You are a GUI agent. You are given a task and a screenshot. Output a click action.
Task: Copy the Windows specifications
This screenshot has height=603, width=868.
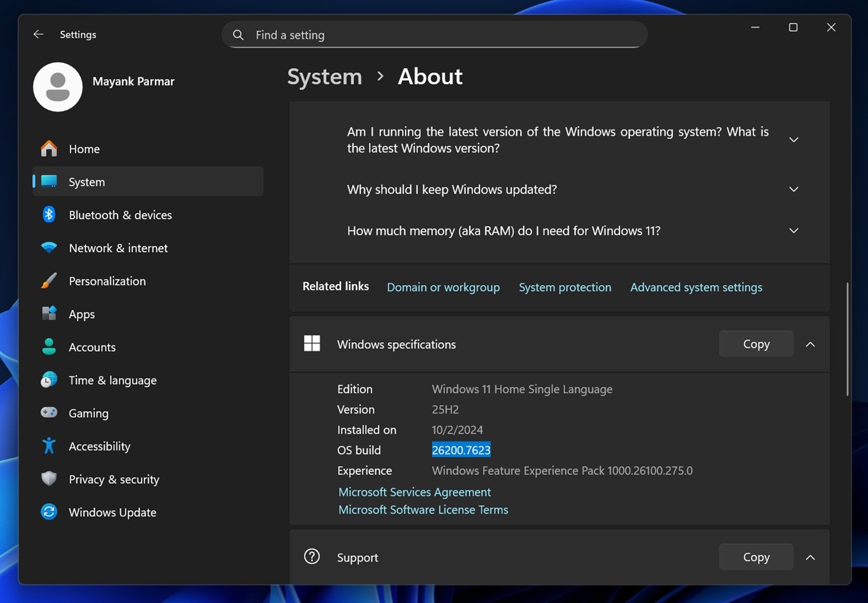click(x=756, y=343)
